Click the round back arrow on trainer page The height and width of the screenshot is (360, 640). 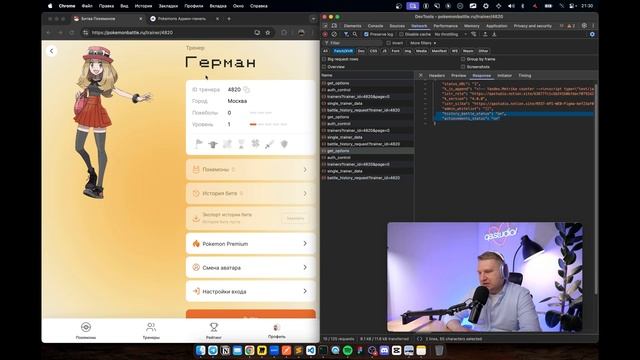(52, 51)
